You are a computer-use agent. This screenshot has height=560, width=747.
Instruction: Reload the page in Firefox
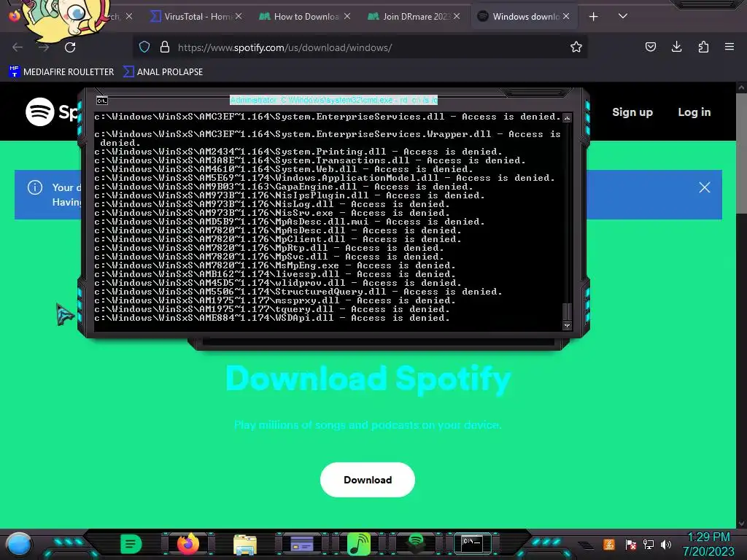pos(70,47)
